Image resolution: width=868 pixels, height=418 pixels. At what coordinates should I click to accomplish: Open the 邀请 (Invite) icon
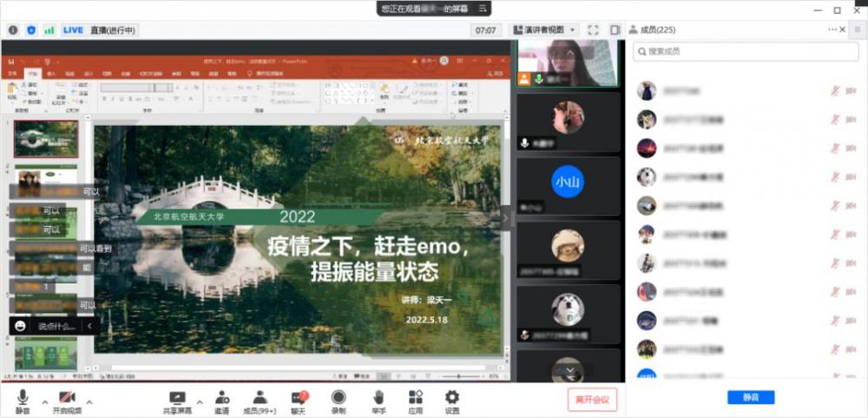click(221, 400)
